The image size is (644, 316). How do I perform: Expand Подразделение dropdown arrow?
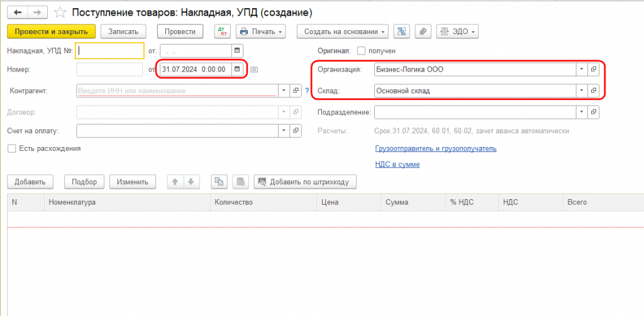[582, 111]
